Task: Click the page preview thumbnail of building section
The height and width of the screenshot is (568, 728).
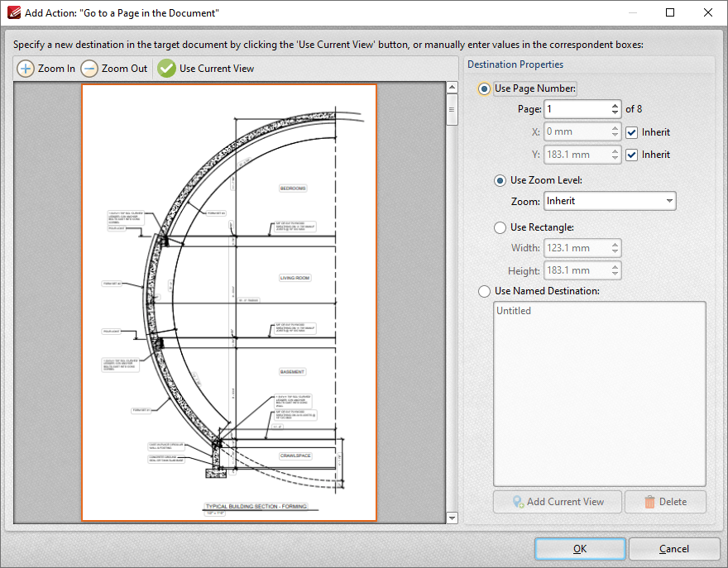Action: (229, 303)
